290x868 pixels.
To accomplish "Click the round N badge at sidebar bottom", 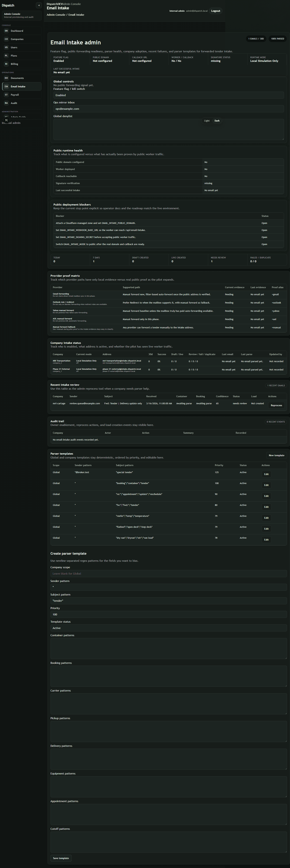I will (x=6, y=120).
